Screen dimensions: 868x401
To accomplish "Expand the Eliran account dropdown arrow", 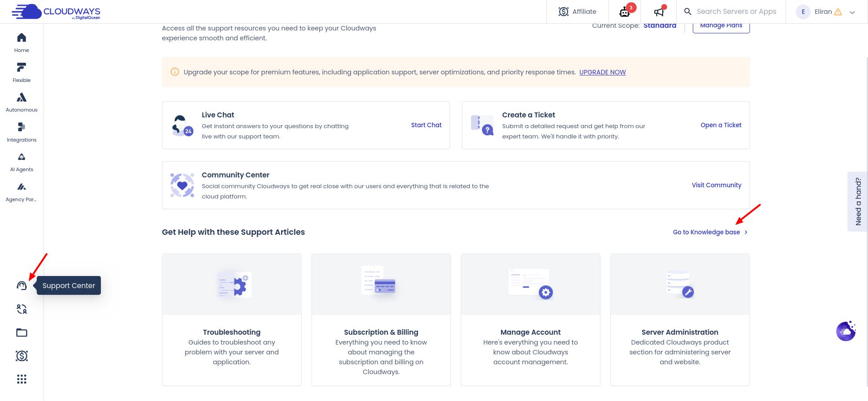I will (852, 13).
